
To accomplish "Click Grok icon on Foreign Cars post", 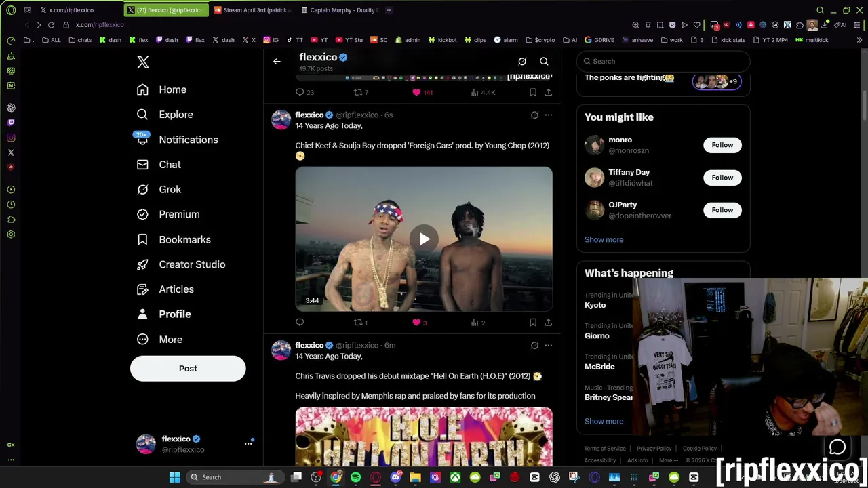I will [534, 115].
